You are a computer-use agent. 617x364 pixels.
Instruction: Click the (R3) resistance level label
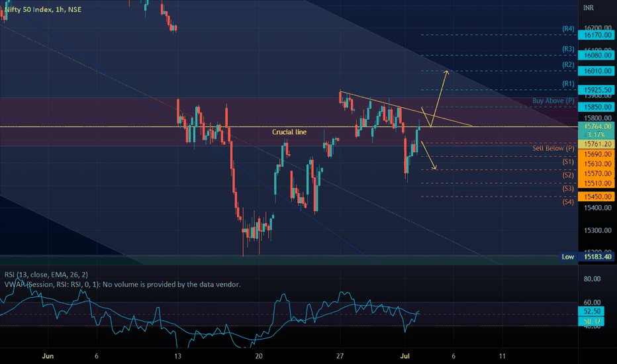568,49
